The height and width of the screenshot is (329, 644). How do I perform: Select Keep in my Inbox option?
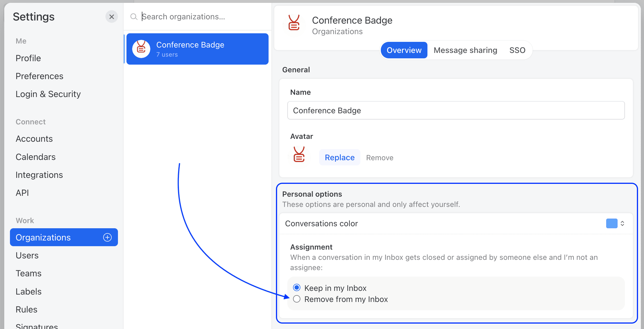[297, 288]
